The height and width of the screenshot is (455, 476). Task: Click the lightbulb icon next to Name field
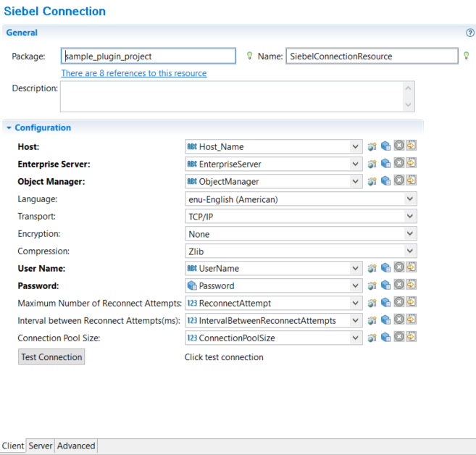click(467, 56)
